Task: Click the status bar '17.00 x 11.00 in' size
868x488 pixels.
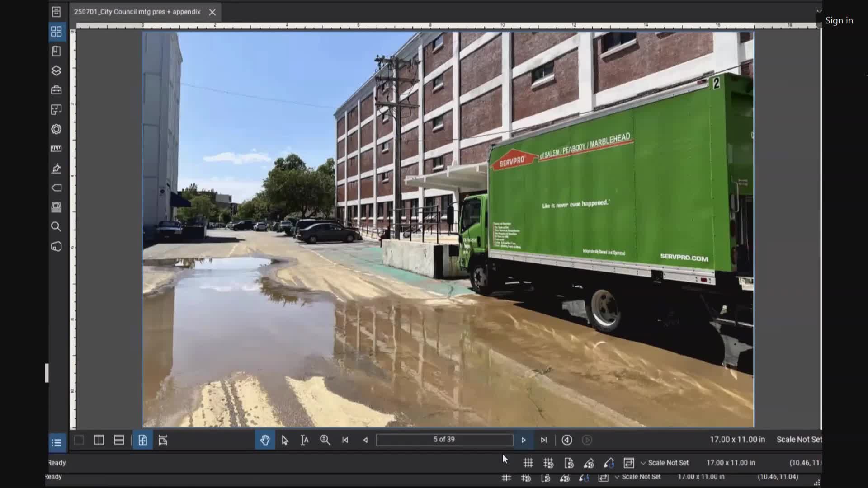Action: (x=731, y=463)
